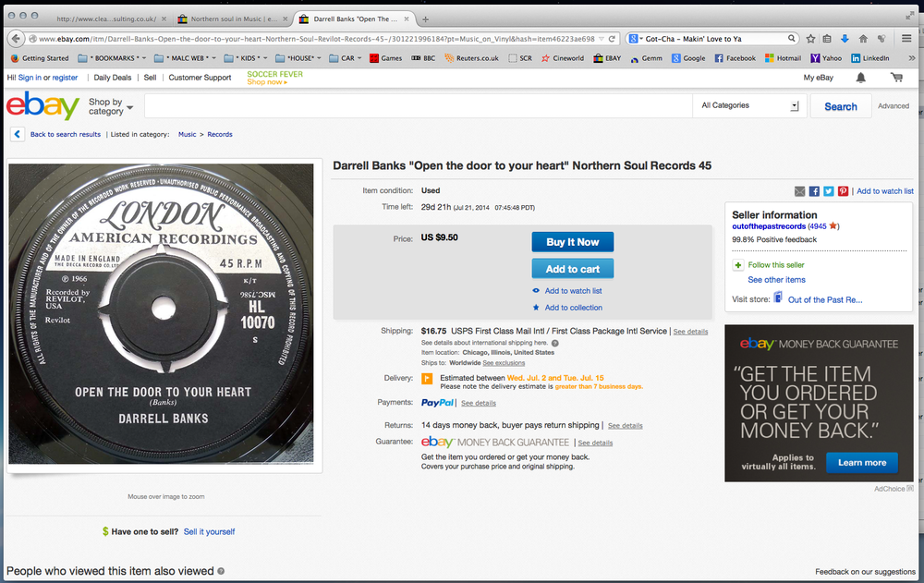Open URL history dropdown arrow
The image size is (924, 583).
tap(602, 39)
